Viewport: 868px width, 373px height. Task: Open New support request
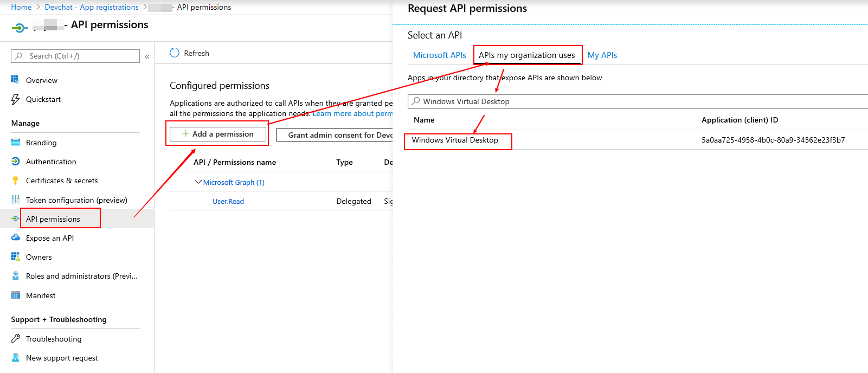point(62,358)
